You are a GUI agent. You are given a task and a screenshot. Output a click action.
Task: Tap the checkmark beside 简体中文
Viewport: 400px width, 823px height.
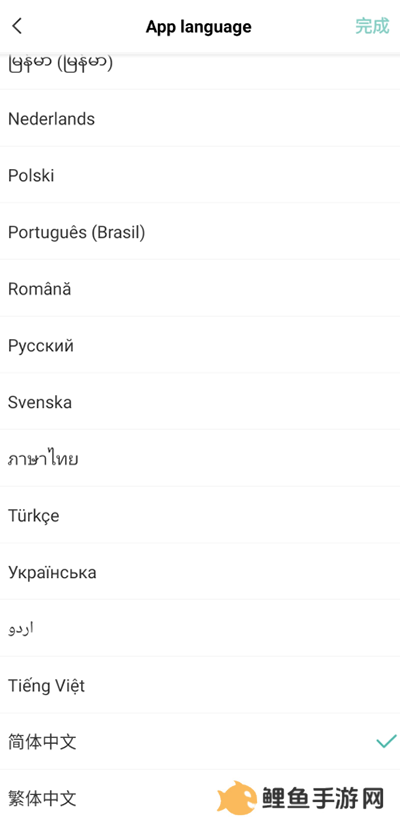[x=386, y=741]
